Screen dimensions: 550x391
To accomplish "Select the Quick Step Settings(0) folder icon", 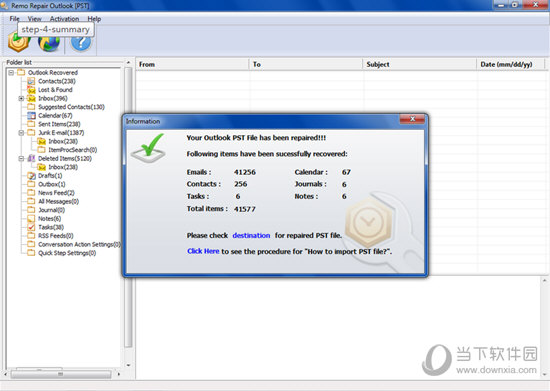I will pyautogui.click(x=31, y=253).
